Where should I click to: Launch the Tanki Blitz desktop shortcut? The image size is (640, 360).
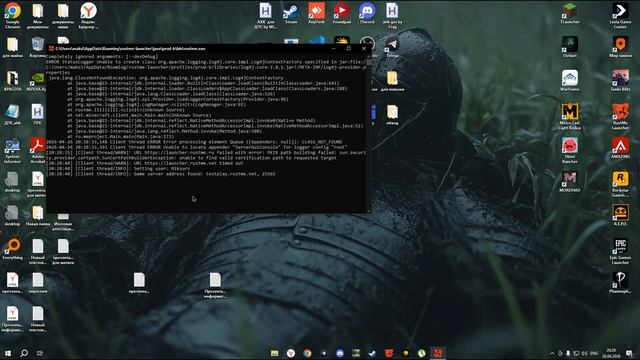(x=620, y=80)
